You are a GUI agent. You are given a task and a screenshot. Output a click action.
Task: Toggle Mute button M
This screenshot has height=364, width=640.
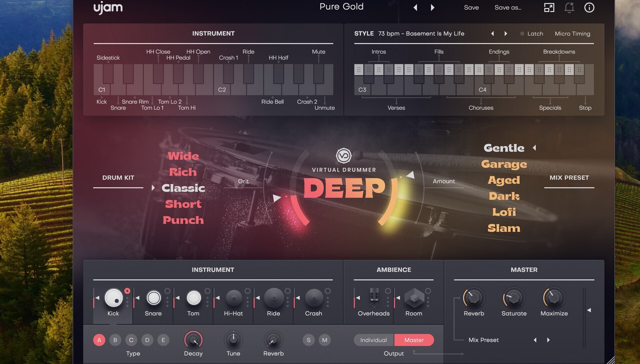325,340
